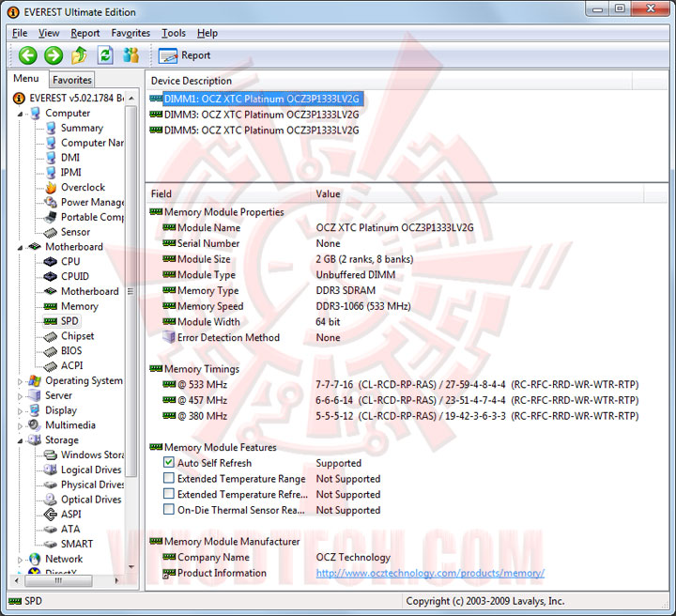Collapse the Storage tree node

20,440
